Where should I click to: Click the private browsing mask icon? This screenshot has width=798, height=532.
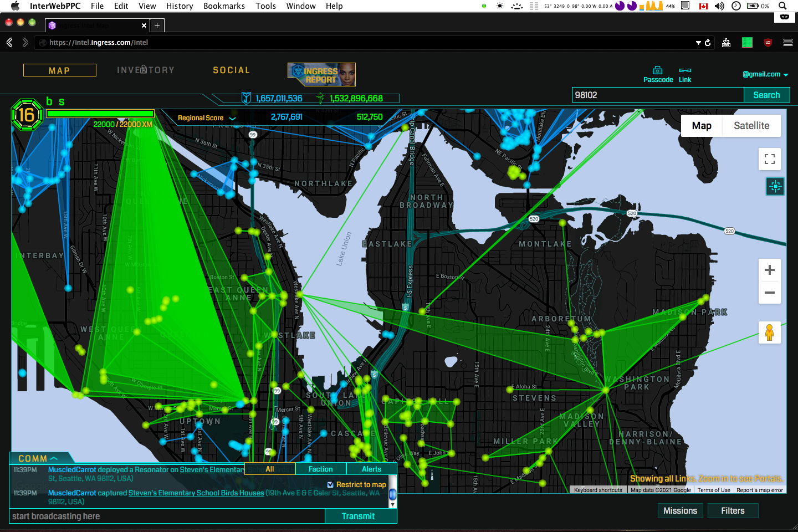pyautogui.click(x=785, y=17)
